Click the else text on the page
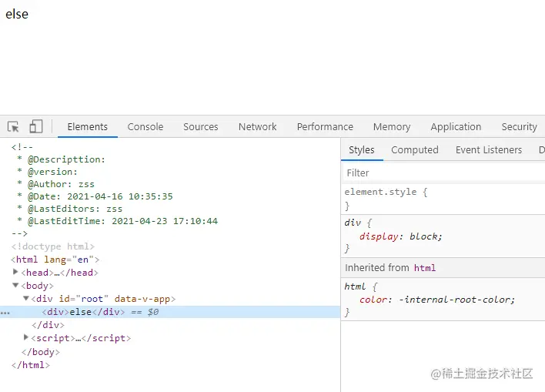 tap(17, 14)
